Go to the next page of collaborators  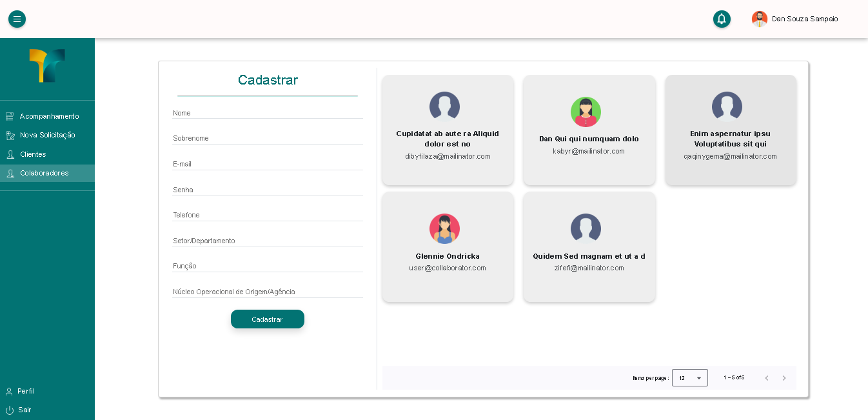784,378
